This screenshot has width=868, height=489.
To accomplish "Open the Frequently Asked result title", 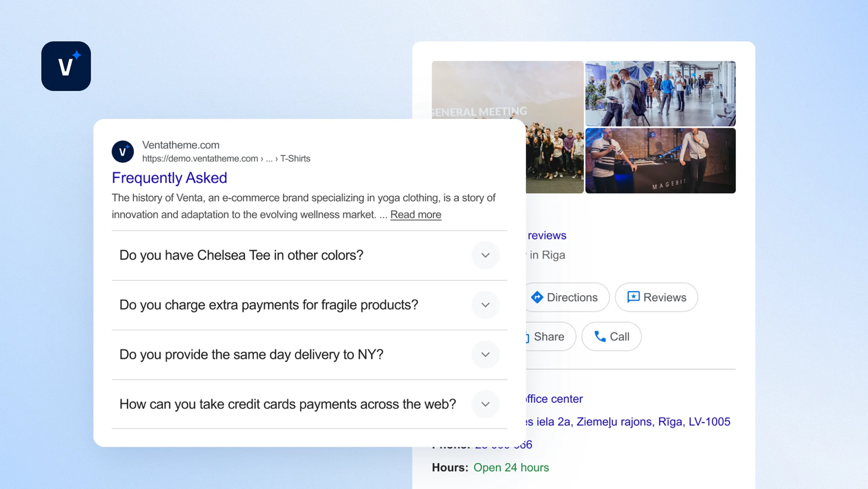I will pos(169,178).
